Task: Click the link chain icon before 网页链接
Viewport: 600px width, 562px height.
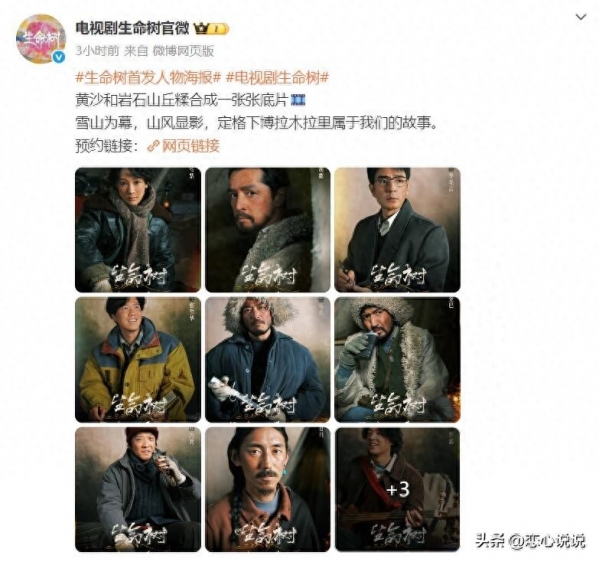Action: pos(153,146)
